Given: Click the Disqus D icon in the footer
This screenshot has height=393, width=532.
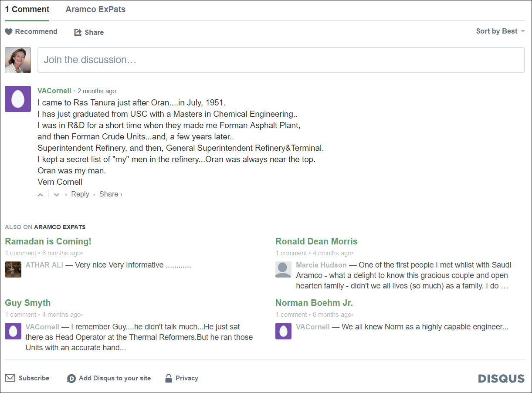Looking at the screenshot, I should pos(71,379).
